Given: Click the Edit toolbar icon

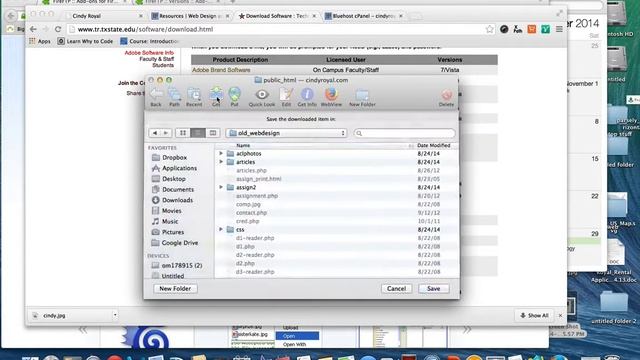Looking at the screenshot, I should coord(286,98).
